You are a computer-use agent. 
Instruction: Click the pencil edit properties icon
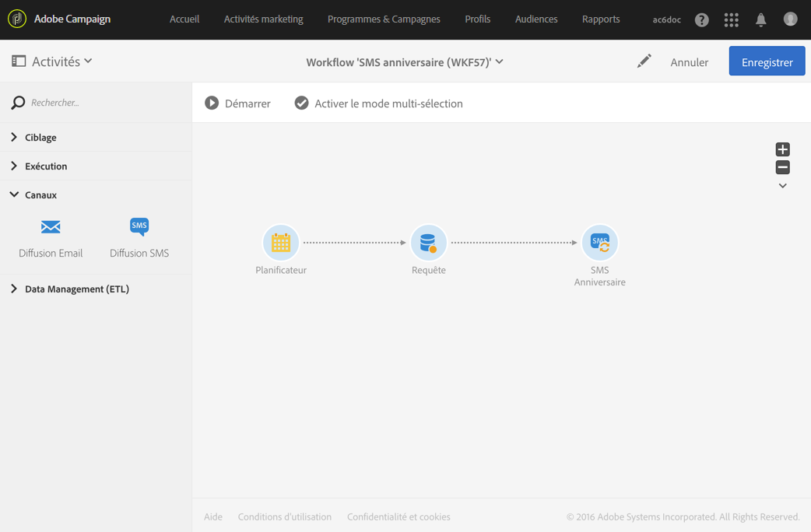pyautogui.click(x=644, y=61)
